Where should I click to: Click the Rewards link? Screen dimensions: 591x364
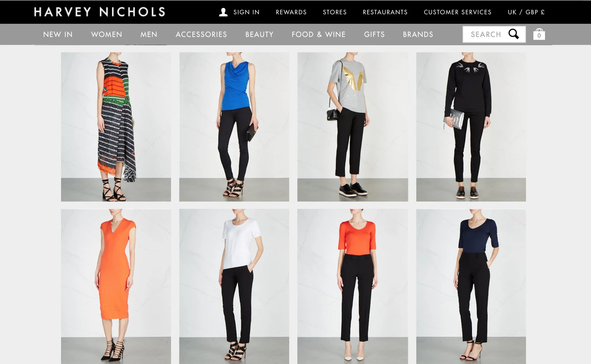click(x=291, y=12)
